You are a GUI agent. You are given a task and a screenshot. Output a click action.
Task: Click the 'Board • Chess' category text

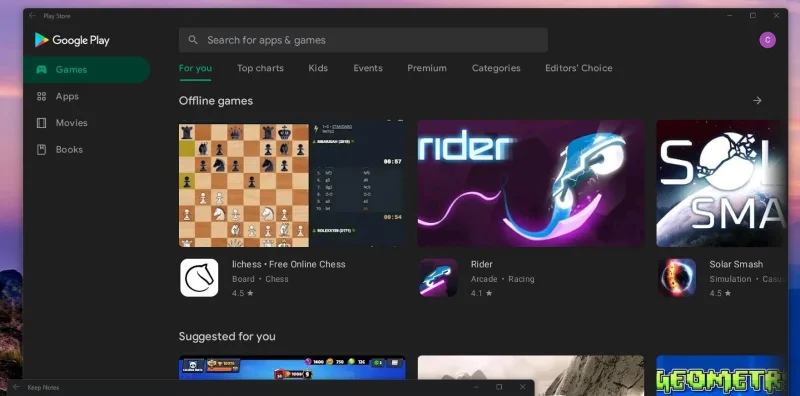coord(260,279)
